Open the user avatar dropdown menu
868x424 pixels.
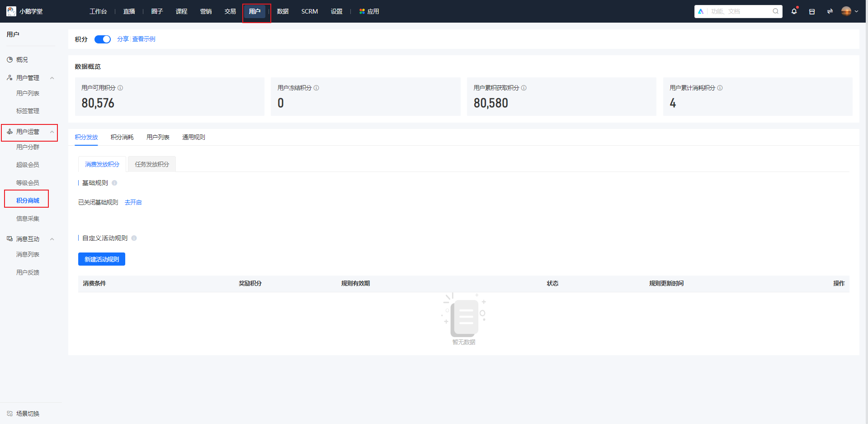[x=849, y=11]
